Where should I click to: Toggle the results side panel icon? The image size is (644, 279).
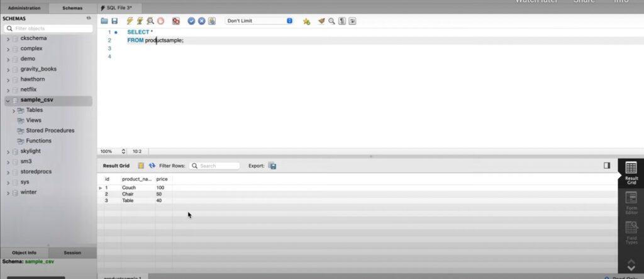click(607, 166)
